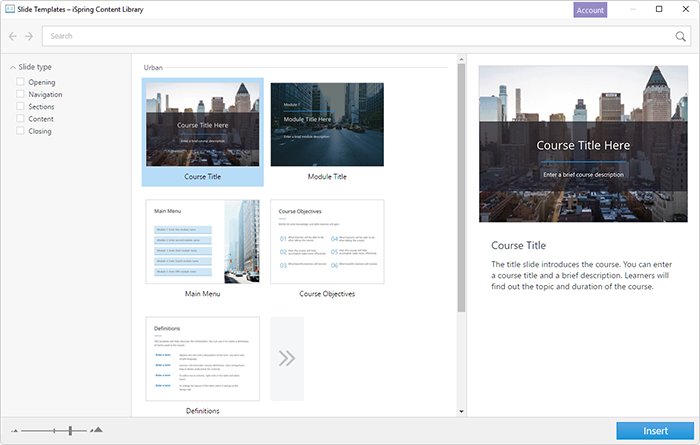Click the Course Title caption under thumbnail

coord(203,177)
